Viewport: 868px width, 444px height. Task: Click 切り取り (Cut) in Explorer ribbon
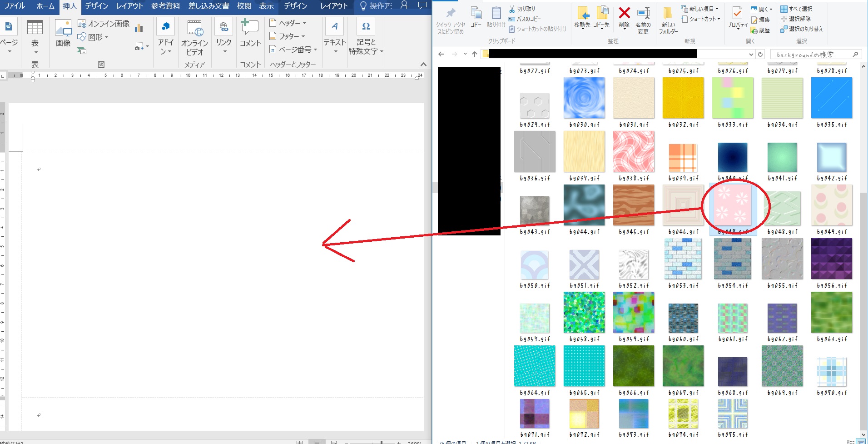522,9
